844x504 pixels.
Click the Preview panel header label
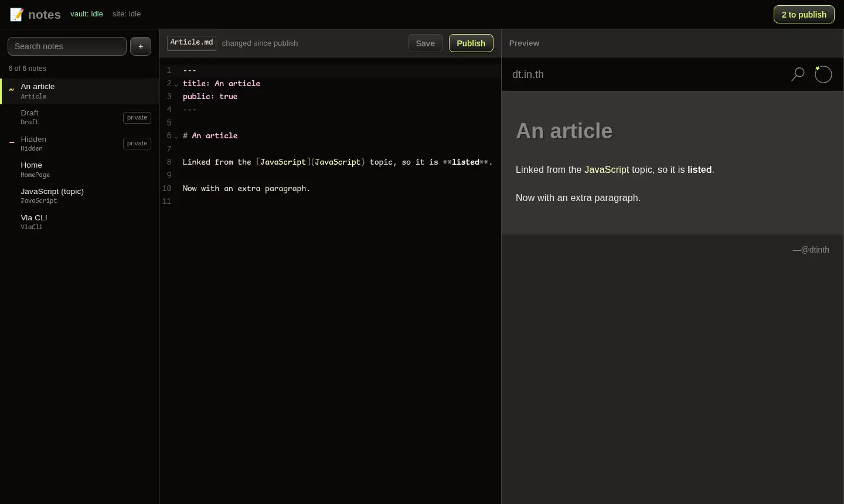(x=524, y=43)
